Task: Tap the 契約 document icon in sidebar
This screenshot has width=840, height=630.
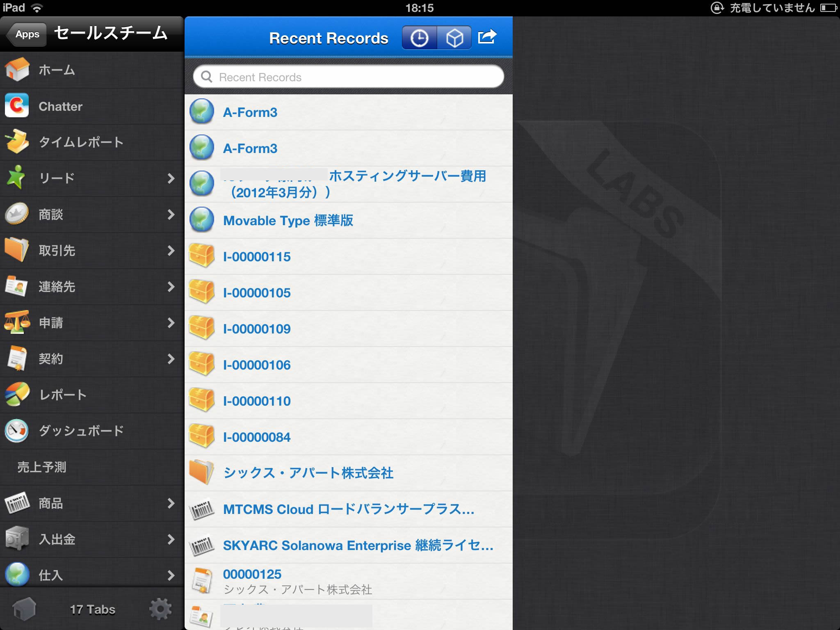Action: 17,358
